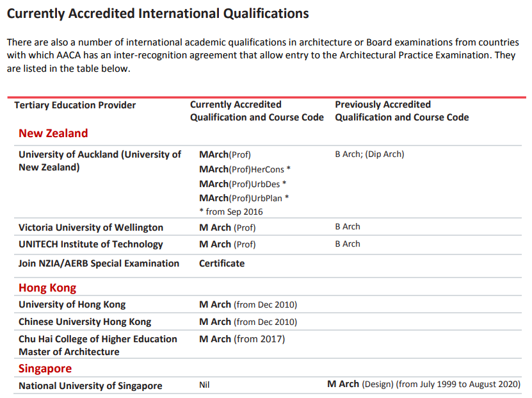Click Join NZIA/AERB Special Examination entry
The image size is (532, 398).
click(99, 263)
